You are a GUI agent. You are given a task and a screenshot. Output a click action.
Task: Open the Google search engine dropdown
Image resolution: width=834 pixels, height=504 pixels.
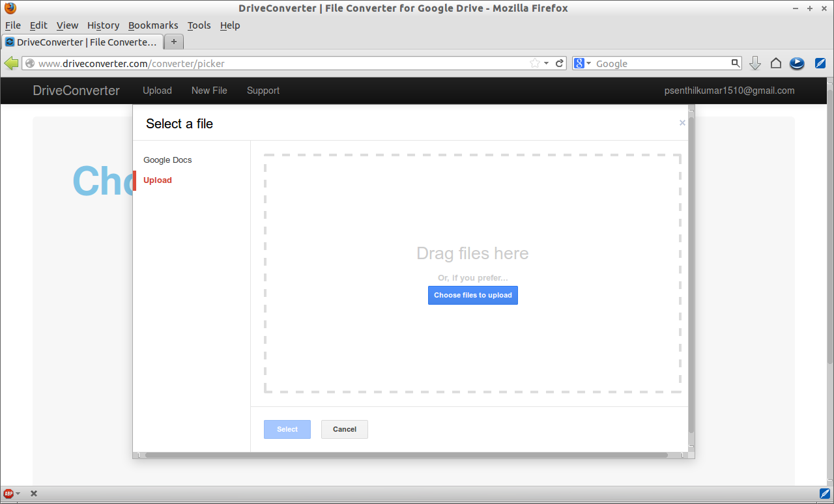pyautogui.click(x=582, y=63)
